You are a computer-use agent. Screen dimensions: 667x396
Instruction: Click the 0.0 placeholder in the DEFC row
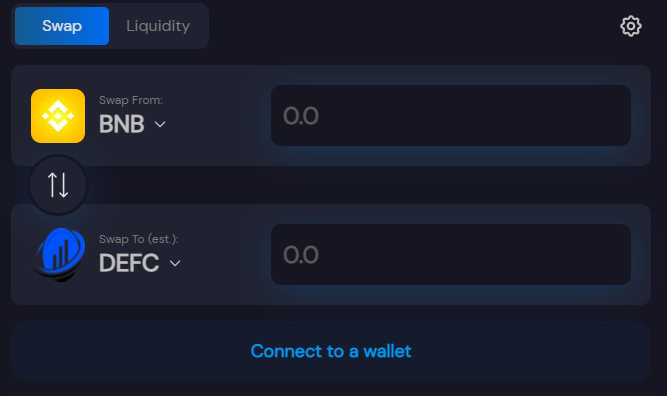coord(301,255)
